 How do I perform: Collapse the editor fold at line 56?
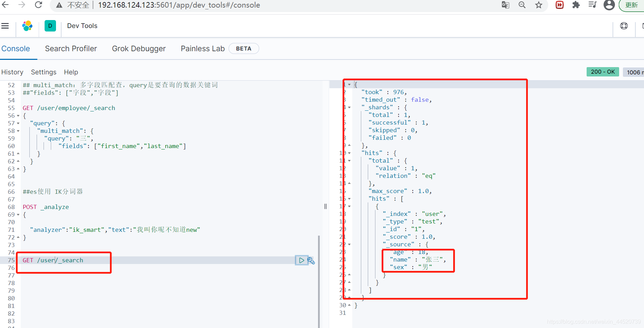(18, 116)
